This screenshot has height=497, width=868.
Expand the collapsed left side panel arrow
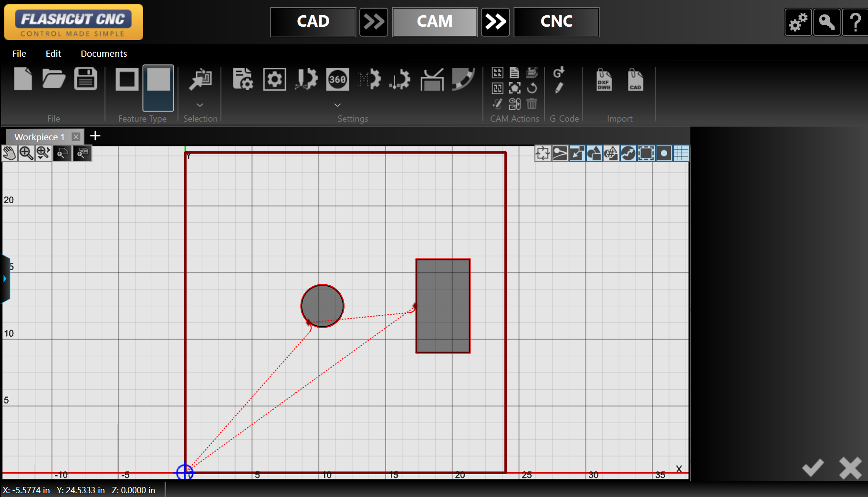click(x=4, y=279)
